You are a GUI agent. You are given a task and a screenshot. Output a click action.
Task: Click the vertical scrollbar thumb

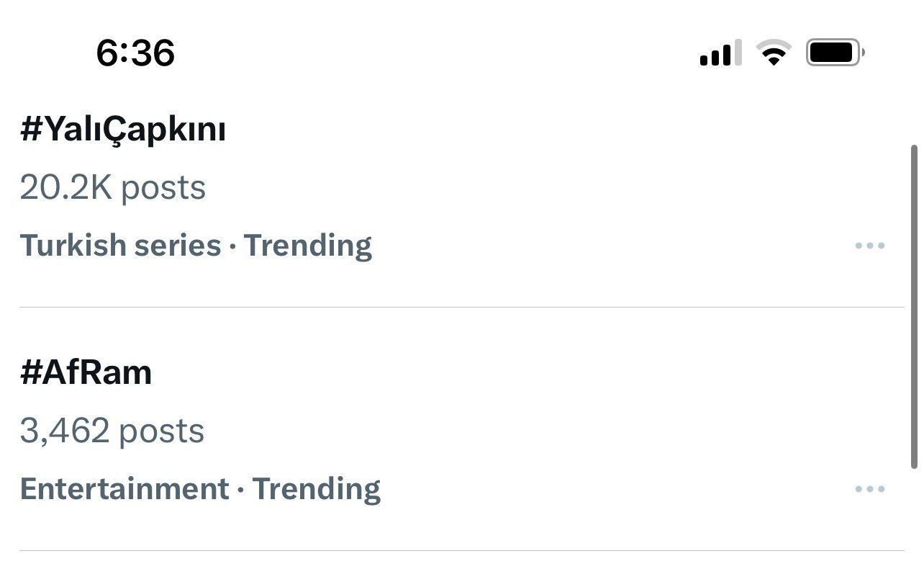tap(914, 306)
